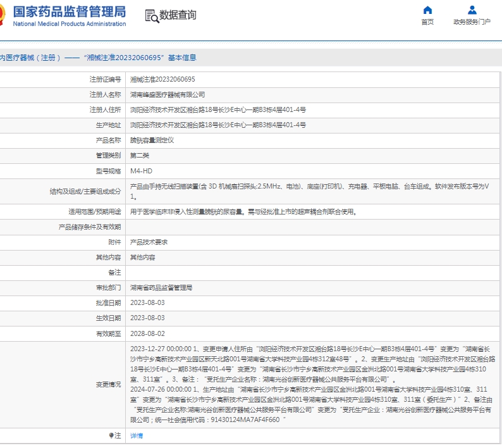Click registrant name 湖南峰盛医疗器械有限公司
Screen dimensions: 502x448
tap(168, 94)
